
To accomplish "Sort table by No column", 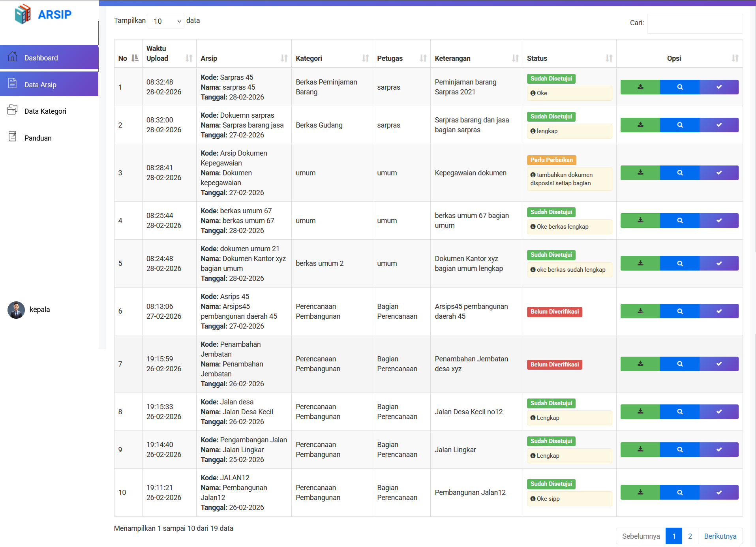I will tap(128, 54).
